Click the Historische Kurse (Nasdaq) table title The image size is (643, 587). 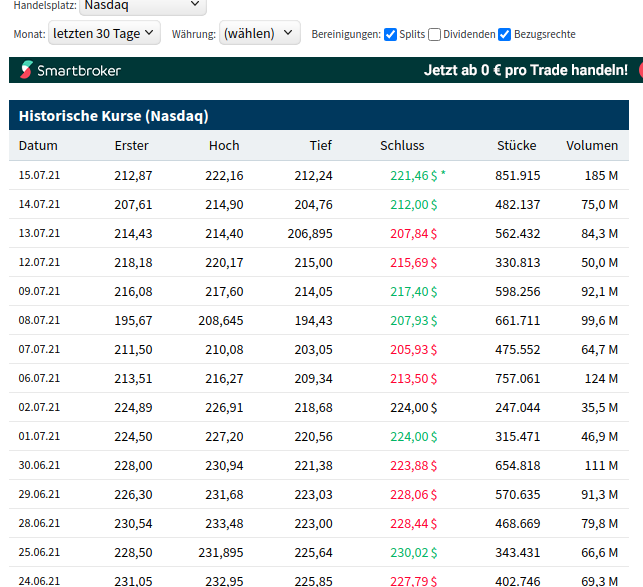[x=113, y=116]
